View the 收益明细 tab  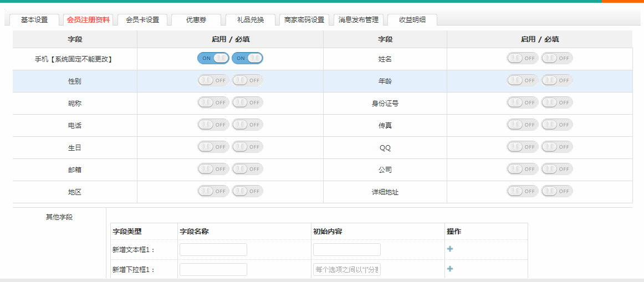(x=412, y=20)
